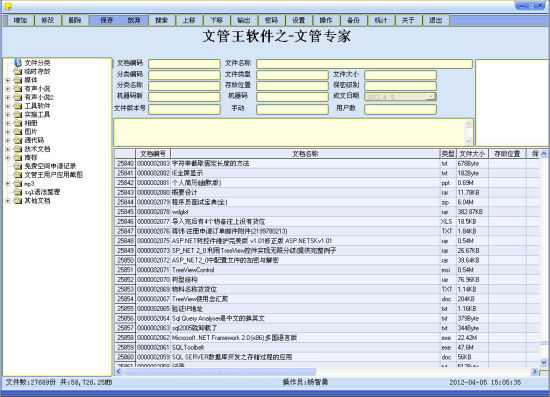
Task: Click the table scroll-down arrow
Action: [544, 362]
